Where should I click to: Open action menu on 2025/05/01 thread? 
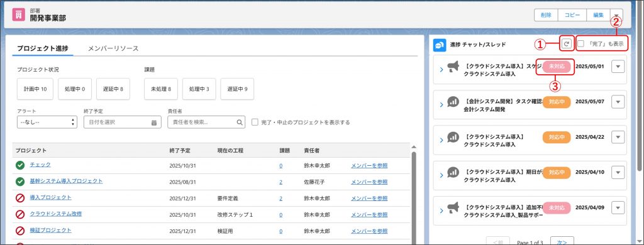pyautogui.click(x=618, y=67)
